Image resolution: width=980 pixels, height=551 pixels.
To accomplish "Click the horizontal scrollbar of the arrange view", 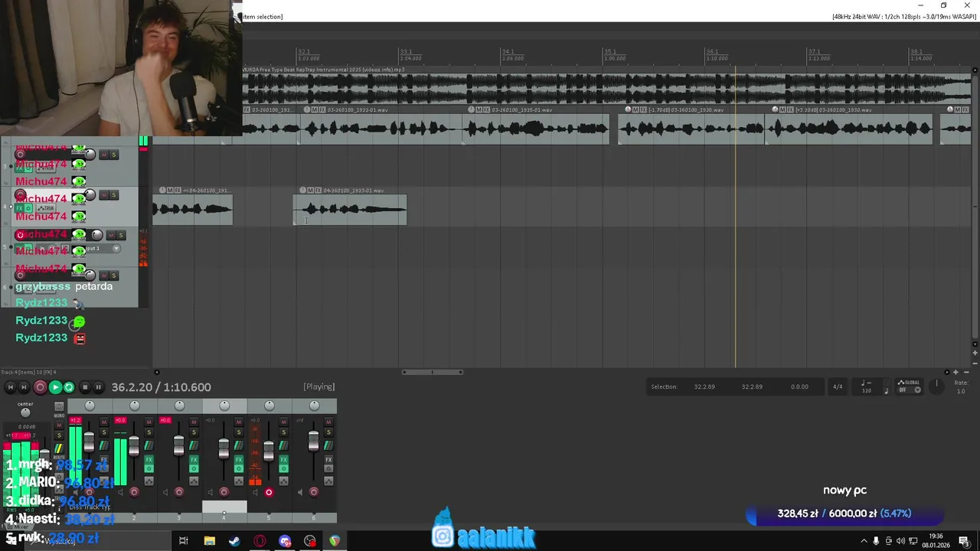I will coord(433,372).
